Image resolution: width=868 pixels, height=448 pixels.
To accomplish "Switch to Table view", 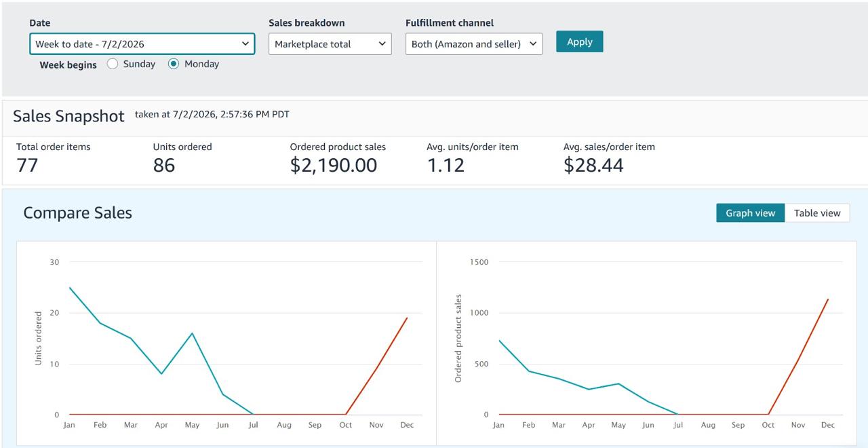I will (817, 213).
